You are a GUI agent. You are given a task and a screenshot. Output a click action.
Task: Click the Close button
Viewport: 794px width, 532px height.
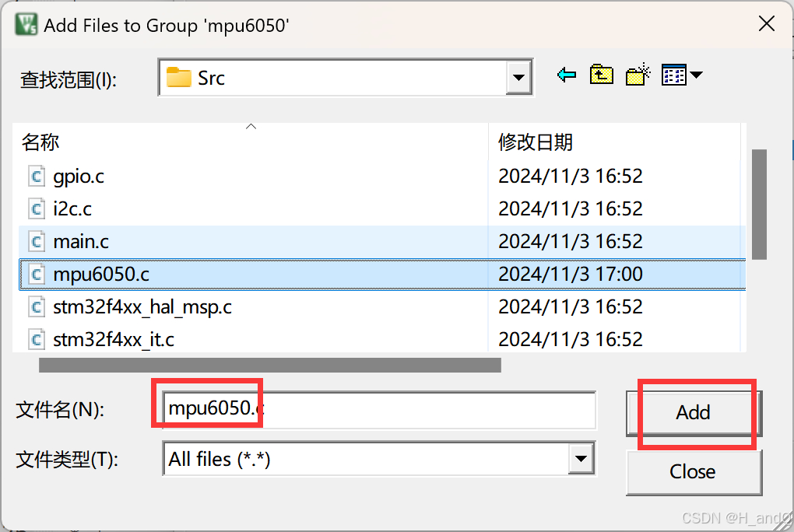point(694,472)
